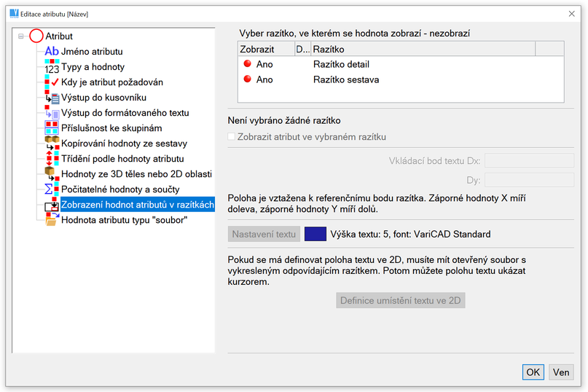The image size is (588, 392).
Task: Click the checkmark icon for Kdy je atribut požadován
Action: (51, 82)
